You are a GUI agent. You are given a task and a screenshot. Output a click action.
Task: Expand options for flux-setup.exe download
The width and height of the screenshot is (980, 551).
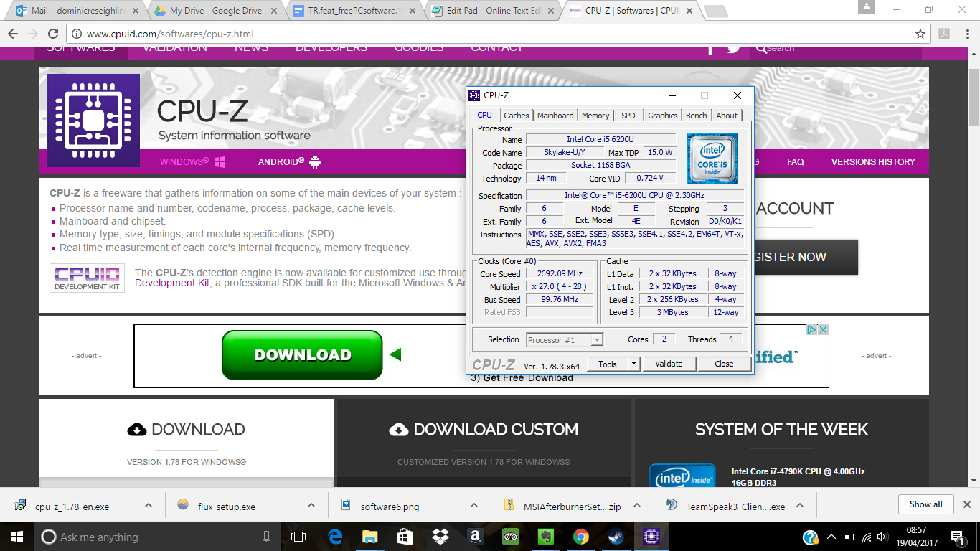coord(311,506)
